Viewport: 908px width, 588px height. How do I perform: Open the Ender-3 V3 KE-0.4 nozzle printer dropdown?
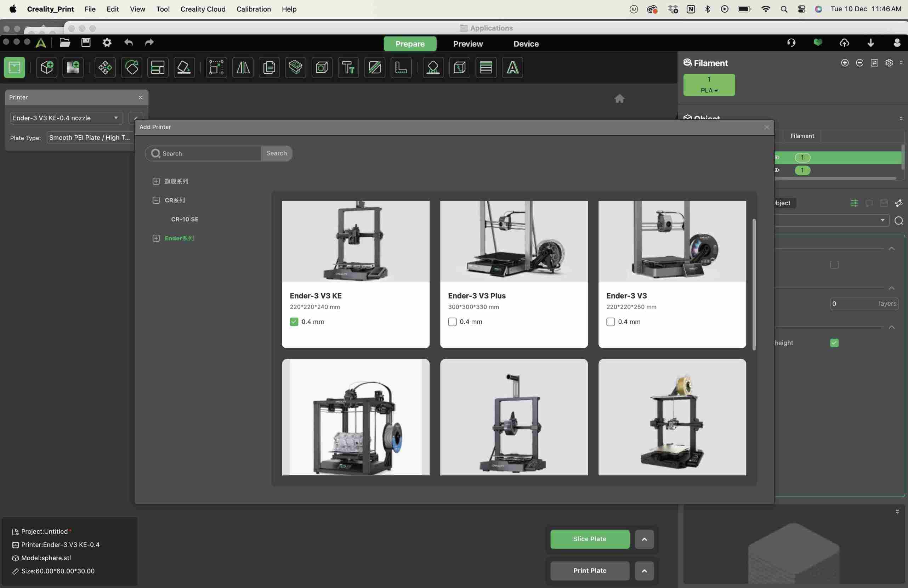66,118
